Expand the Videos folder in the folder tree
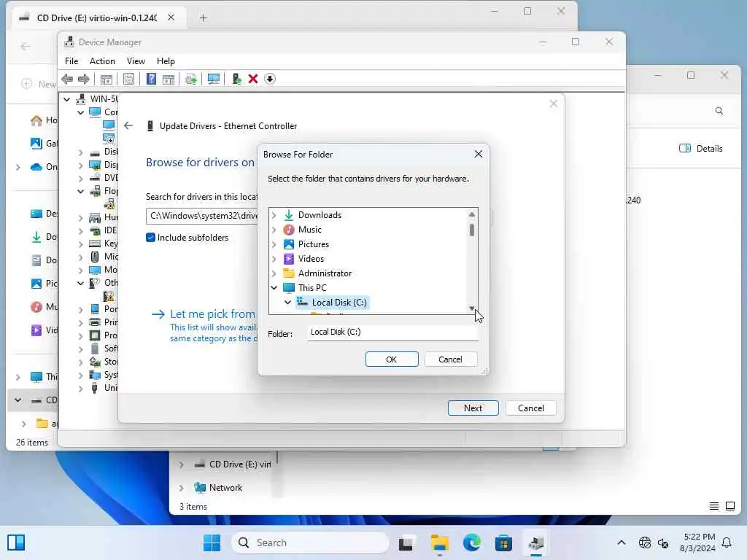 274,259
